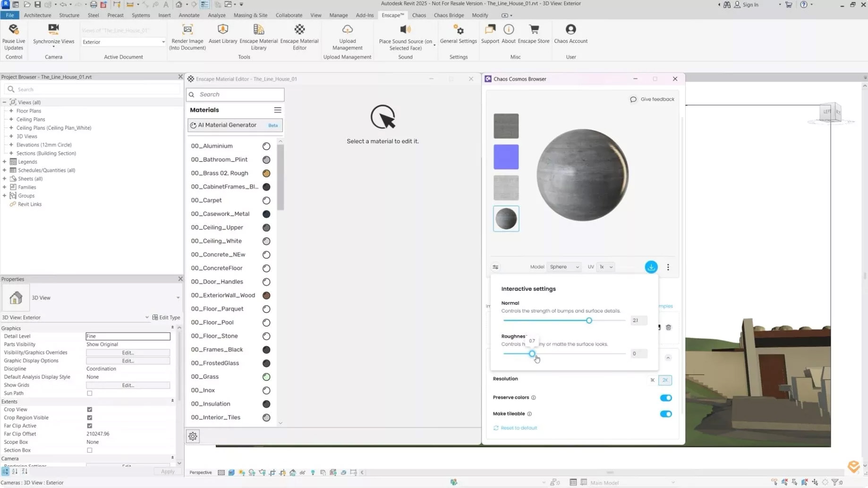Open the 3D View: Exterior type selector dropdown

pyautogui.click(x=75, y=318)
